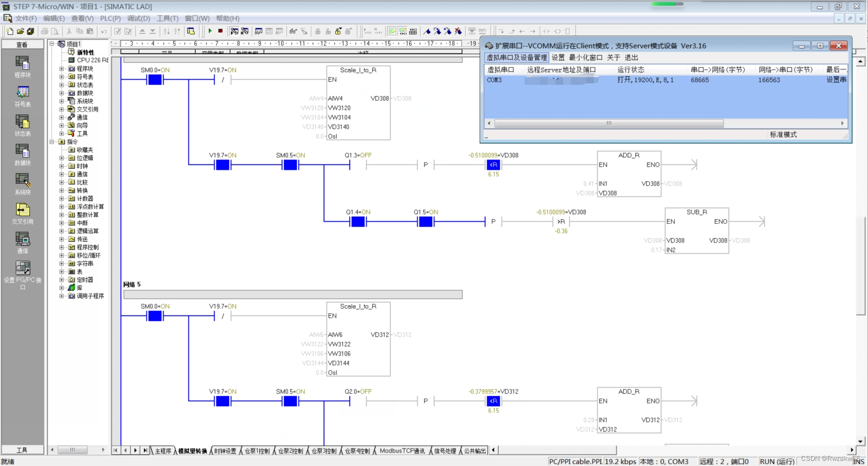The image size is (868, 466).
Task: Toggle bookmark on current network
Action: (x=427, y=31)
